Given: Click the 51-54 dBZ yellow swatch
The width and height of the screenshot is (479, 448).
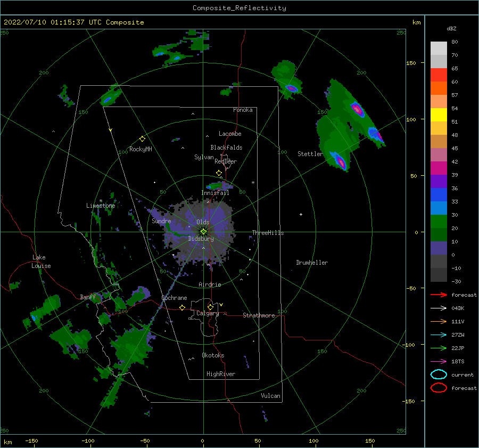Looking at the screenshot, I should [439, 115].
